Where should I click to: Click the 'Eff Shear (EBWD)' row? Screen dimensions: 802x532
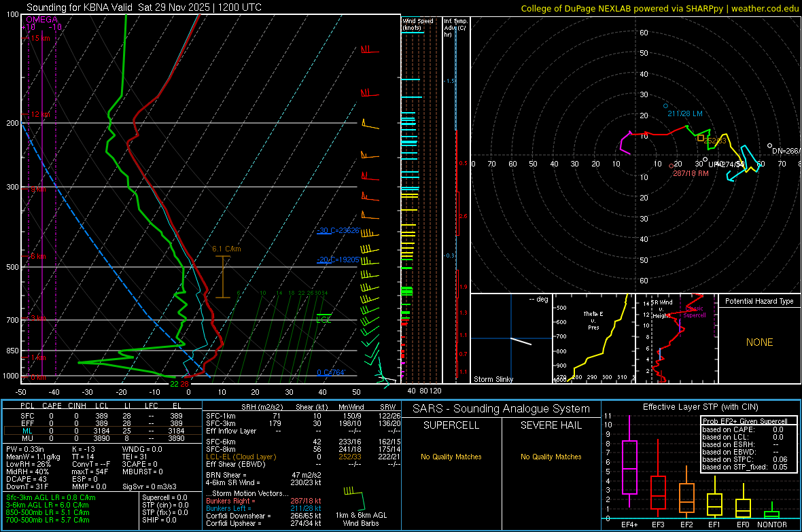coord(303,464)
